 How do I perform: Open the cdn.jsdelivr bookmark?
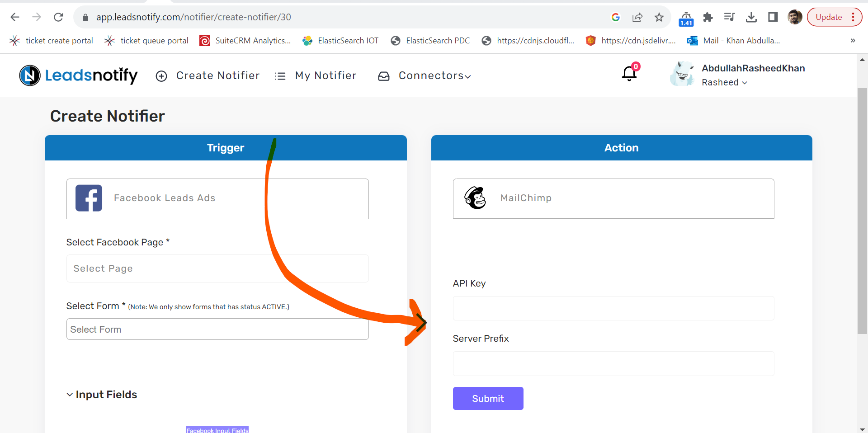point(631,41)
